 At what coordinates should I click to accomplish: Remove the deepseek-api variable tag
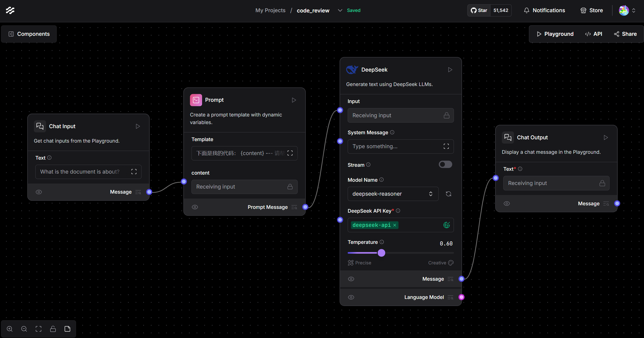[x=395, y=225]
